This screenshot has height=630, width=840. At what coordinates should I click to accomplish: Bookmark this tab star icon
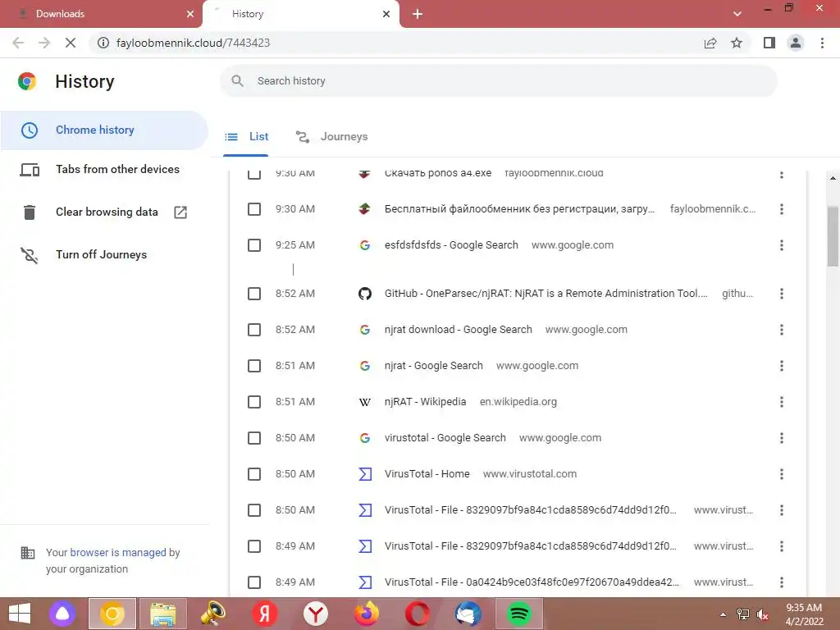pyautogui.click(x=737, y=43)
